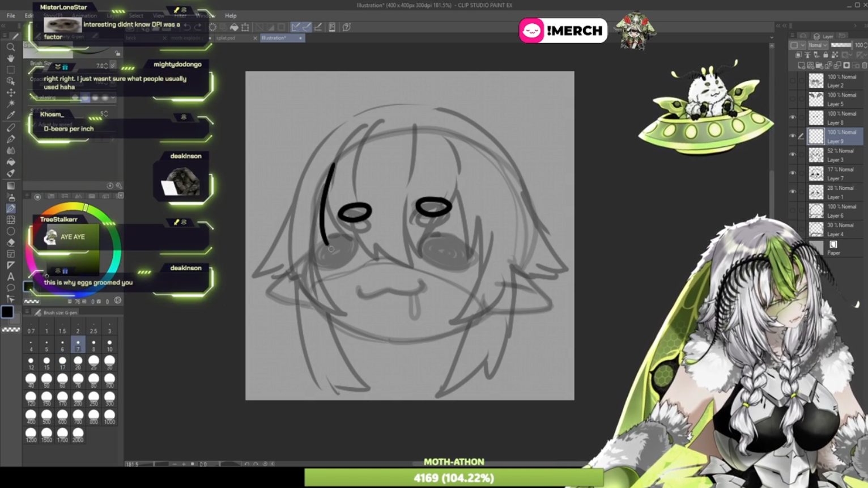The image size is (868, 488).
Task: Create a new layer folder
Action: [819, 65]
